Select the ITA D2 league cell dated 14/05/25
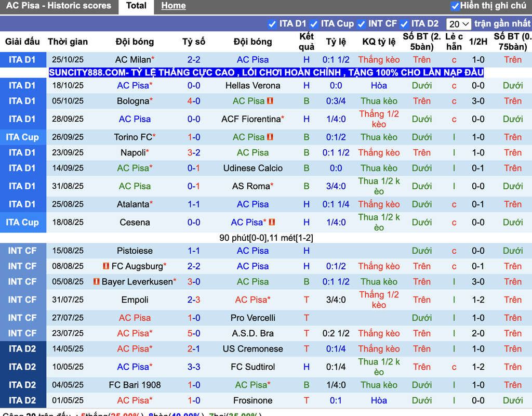Viewport: 532px width, 416px height. (x=22, y=349)
